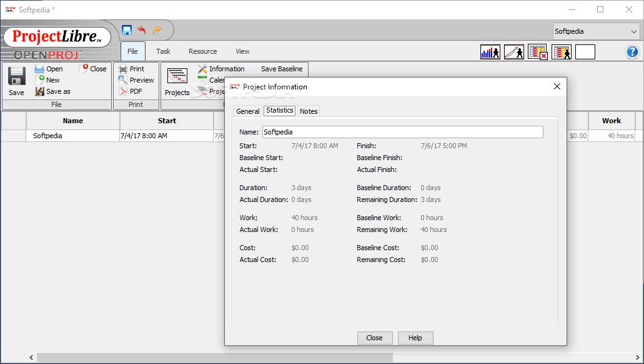This screenshot has height=364, width=644.
Task: Click the dialog's Close button
Action: click(x=375, y=338)
